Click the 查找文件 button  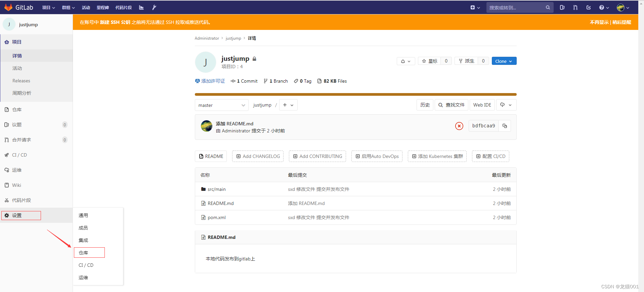point(452,105)
